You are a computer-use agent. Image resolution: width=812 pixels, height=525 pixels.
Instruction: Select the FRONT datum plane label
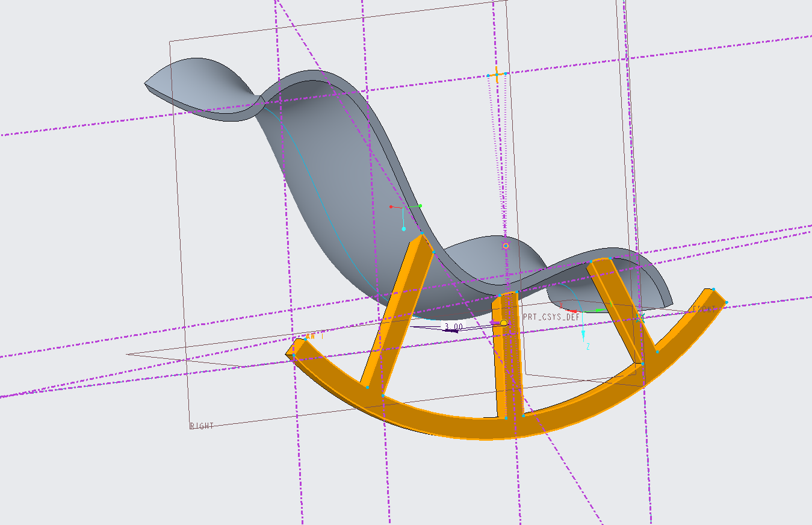coord(704,309)
